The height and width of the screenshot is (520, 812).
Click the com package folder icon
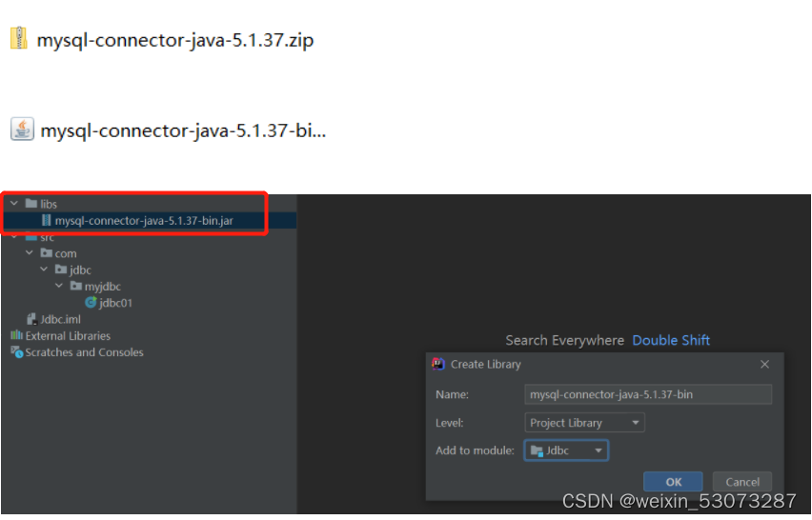pos(47,253)
